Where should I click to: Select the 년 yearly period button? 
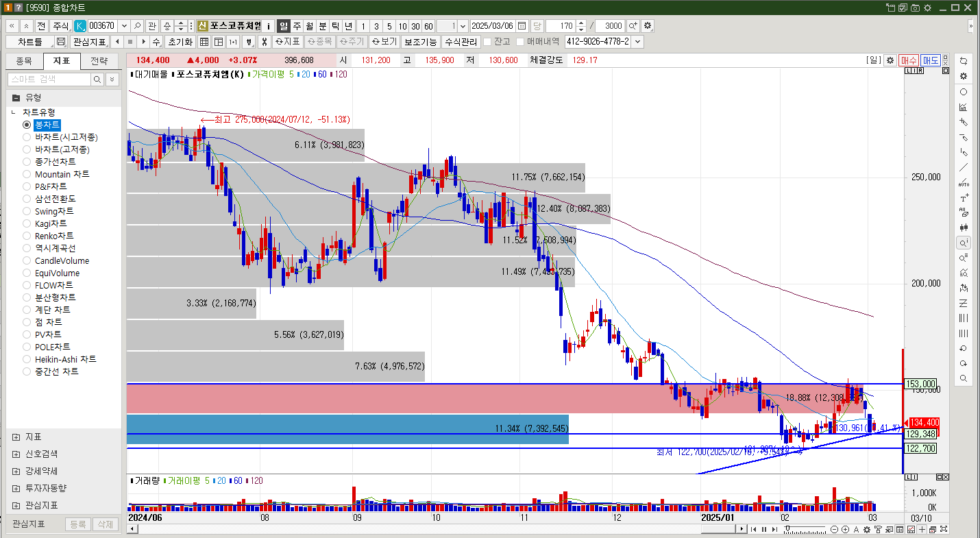click(348, 25)
